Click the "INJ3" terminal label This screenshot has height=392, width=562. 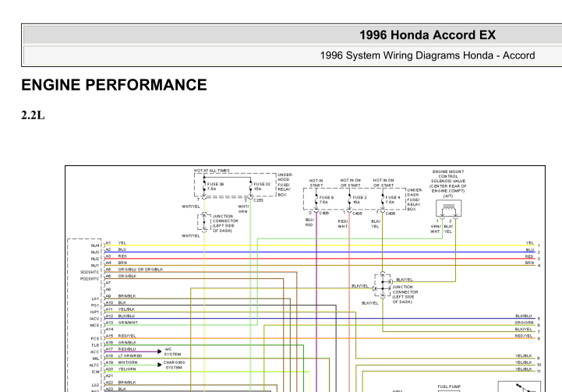[x=95, y=253]
